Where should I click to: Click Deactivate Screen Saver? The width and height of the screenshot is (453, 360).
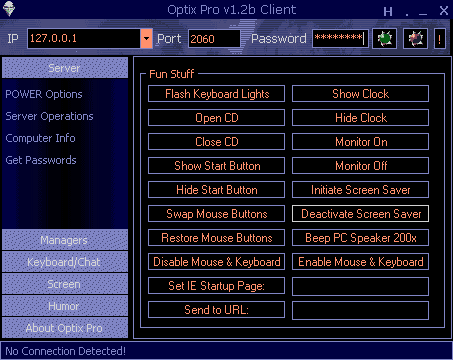(361, 214)
